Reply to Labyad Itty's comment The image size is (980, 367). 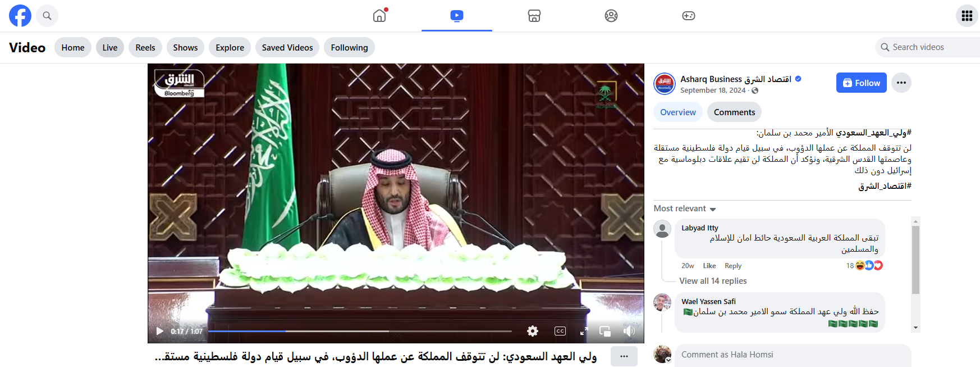(732, 266)
